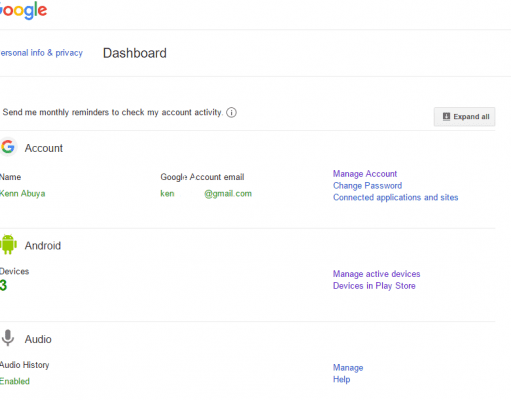
Task: Click the Expand all button
Action: pos(464,117)
